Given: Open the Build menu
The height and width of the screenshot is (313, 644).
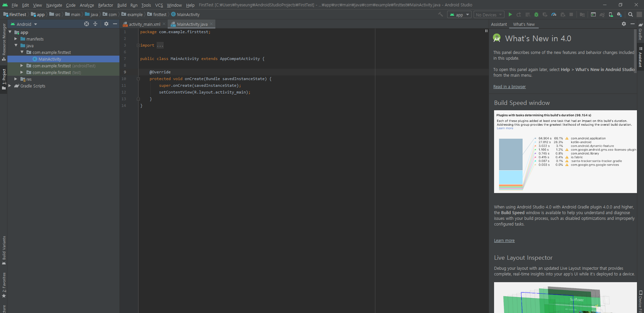Looking at the screenshot, I should (122, 5).
